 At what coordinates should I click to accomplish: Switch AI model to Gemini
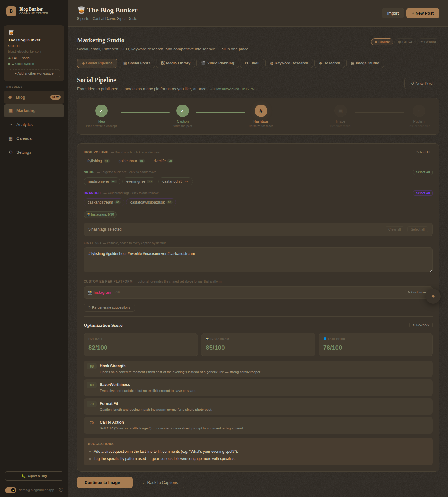pyautogui.click(x=428, y=42)
